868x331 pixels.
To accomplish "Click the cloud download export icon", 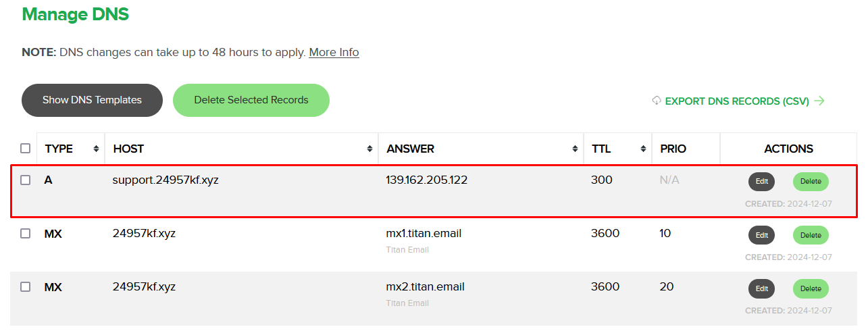I will [657, 101].
